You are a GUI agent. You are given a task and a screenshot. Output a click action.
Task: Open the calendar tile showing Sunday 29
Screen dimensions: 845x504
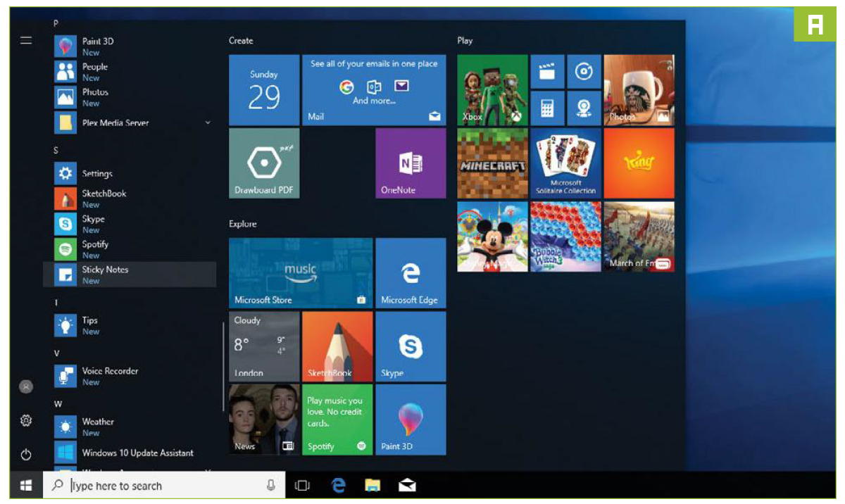[x=264, y=90]
